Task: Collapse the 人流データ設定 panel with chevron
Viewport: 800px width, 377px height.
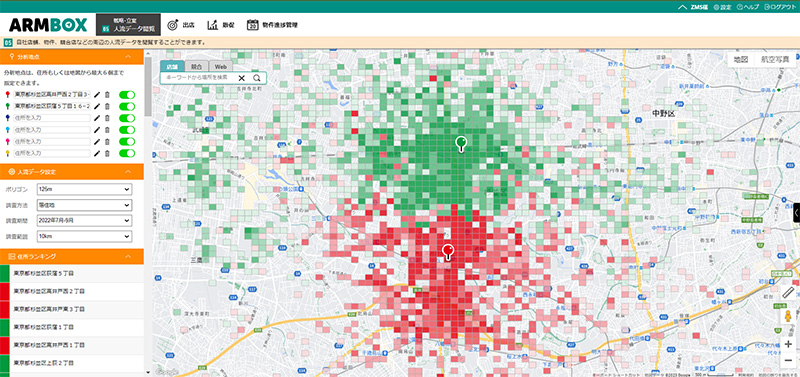Action: tap(129, 171)
